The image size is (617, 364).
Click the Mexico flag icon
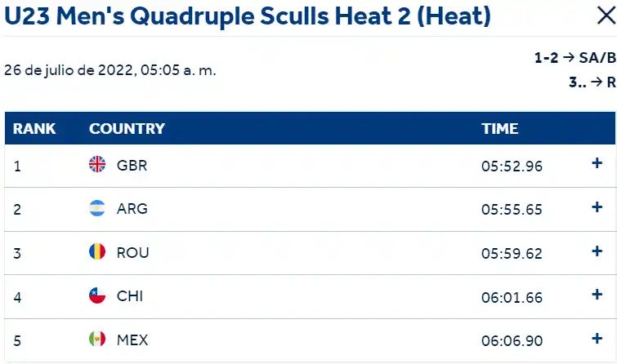tap(97, 340)
